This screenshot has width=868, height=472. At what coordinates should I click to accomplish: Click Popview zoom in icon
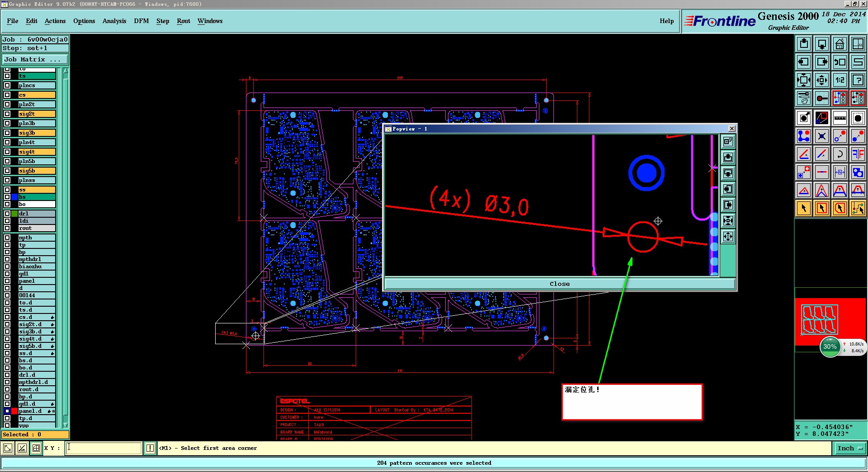(x=728, y=221)
